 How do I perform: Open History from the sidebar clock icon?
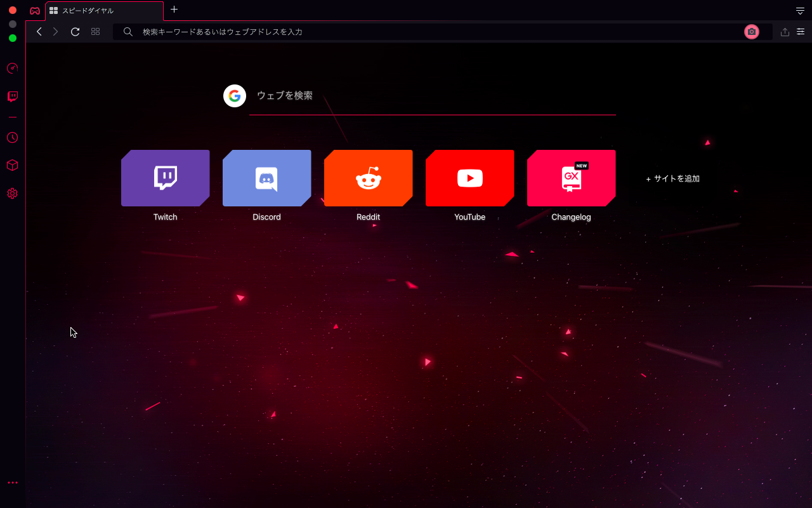tap(12, 138)
